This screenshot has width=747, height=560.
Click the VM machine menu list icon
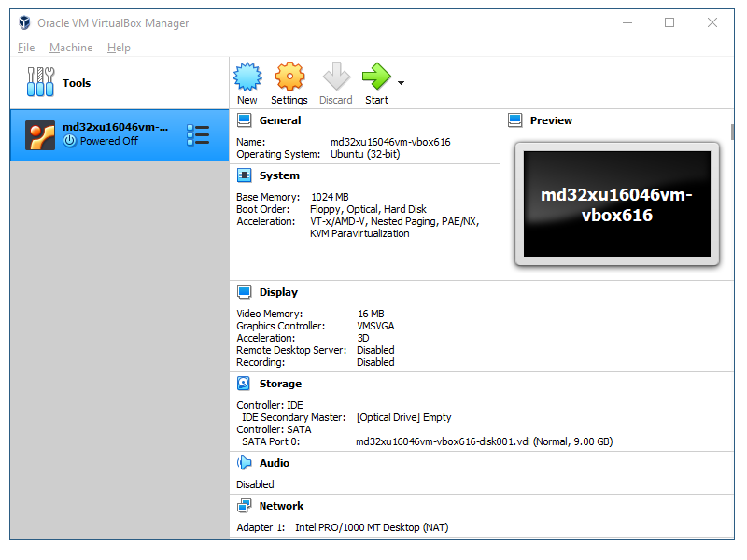coord(198,134)
